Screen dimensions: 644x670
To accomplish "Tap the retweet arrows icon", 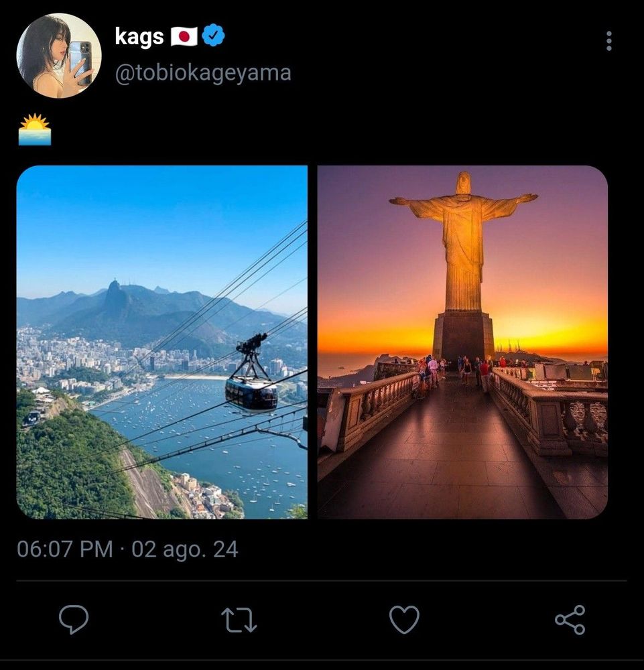I will [x=239, y=620].
